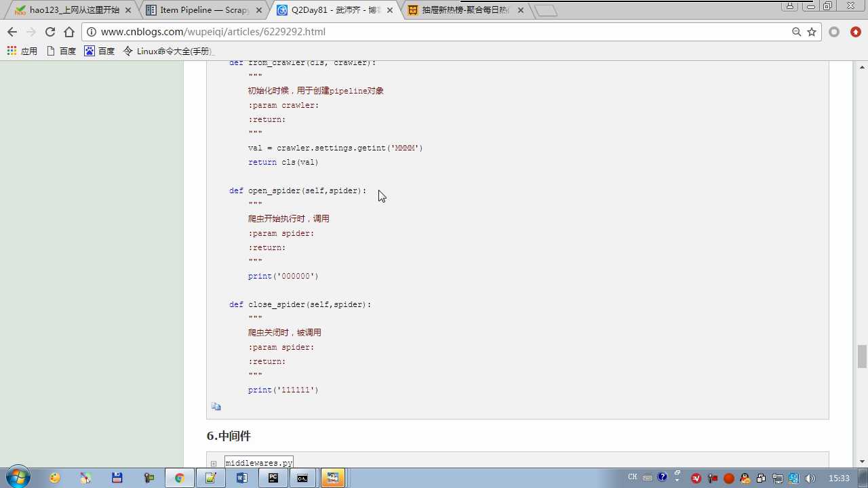The image size is (868, 488).
Task: Switch to the 抽屉新热榜 tab
Action: [466, 10]
